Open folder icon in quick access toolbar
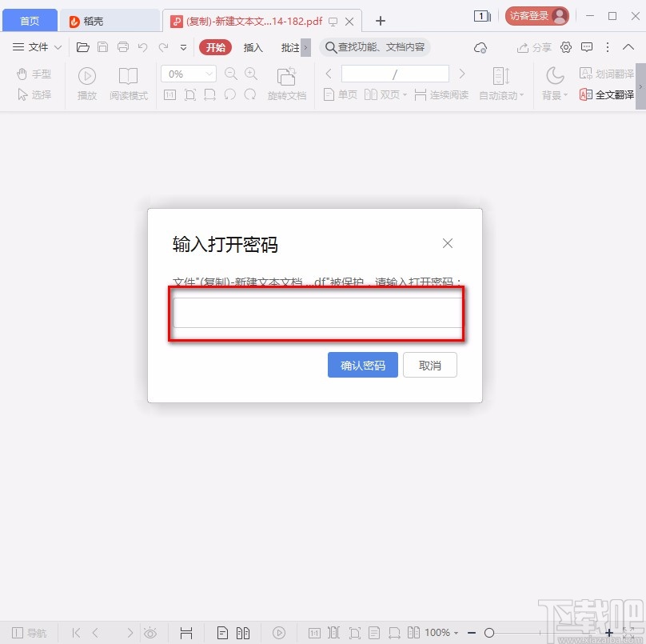Image resolution: width=646 pixels, height=644 pixels. [83, 47]
